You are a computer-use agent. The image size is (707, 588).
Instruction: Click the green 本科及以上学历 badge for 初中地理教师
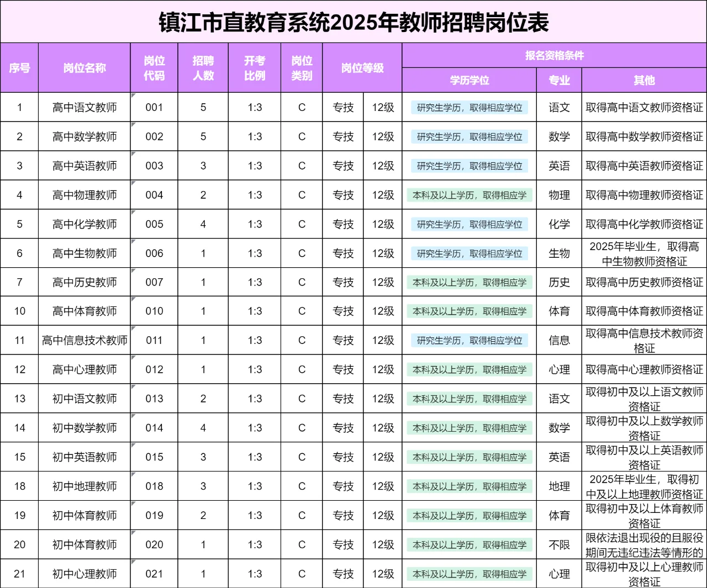(x=469, y=486)
